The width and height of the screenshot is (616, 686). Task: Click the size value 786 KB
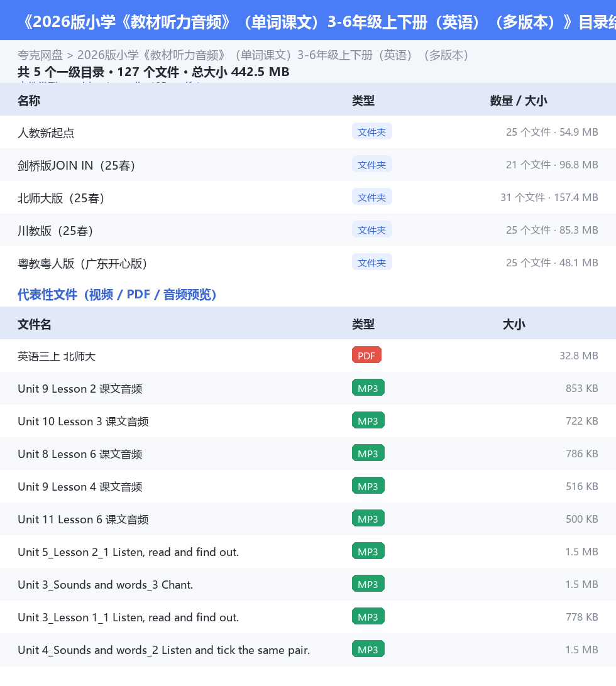tap(582, 454)
